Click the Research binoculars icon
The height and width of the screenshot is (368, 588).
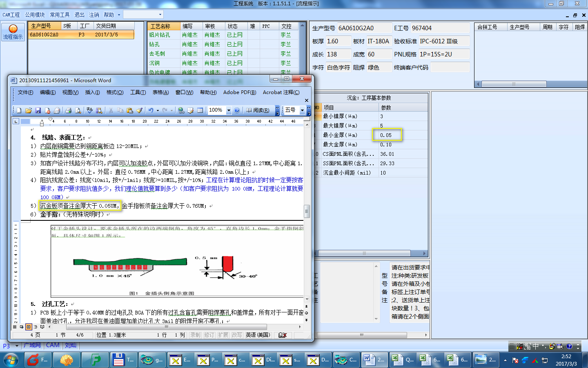[99, 110]
